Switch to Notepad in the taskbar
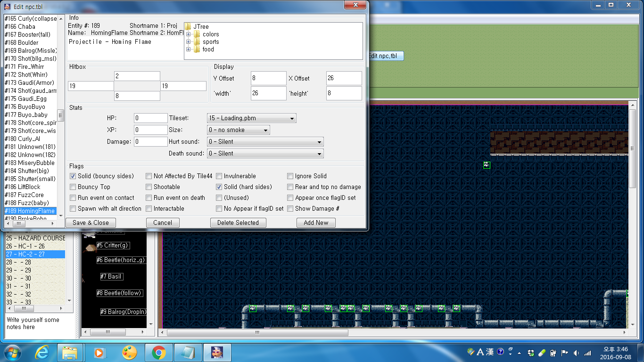This screenshot has height=362, width=644. tap(188, 353)
